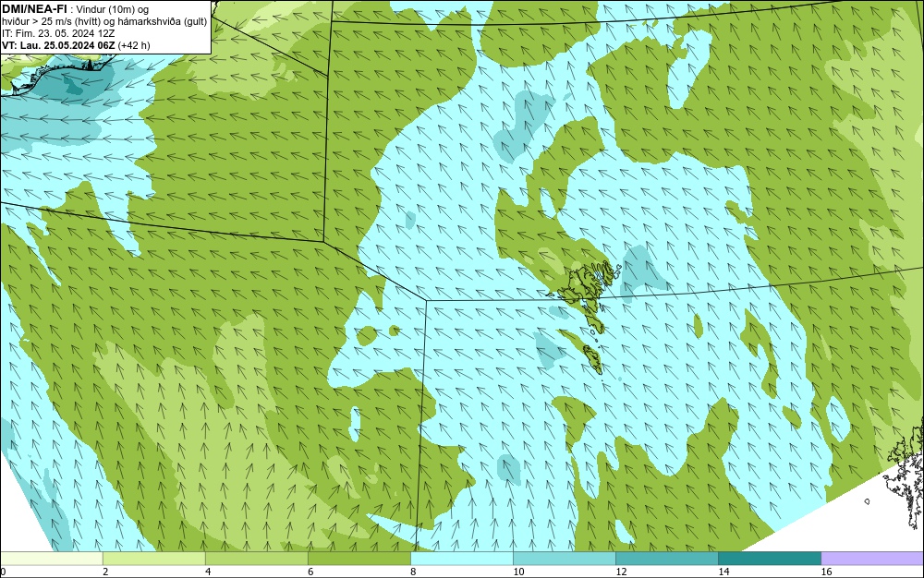Click the purple legend swatch above 16 m/s
This screenshot has width=924, height=578.
[872, 559]
